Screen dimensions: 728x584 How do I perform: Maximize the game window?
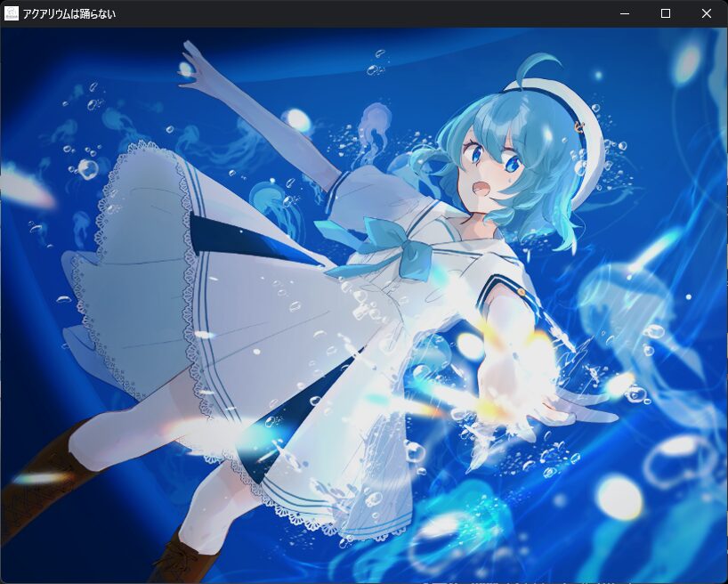point(666,13)
